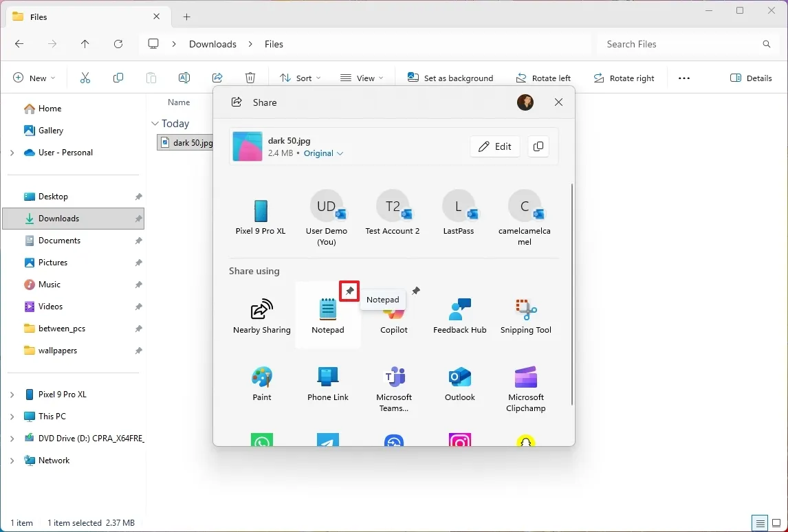Open the Sort dropdown menu

300,78
